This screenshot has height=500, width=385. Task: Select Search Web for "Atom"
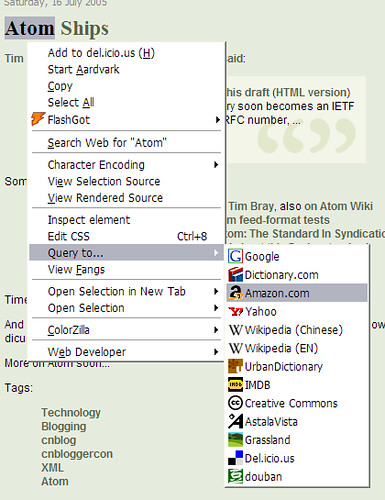126,143
